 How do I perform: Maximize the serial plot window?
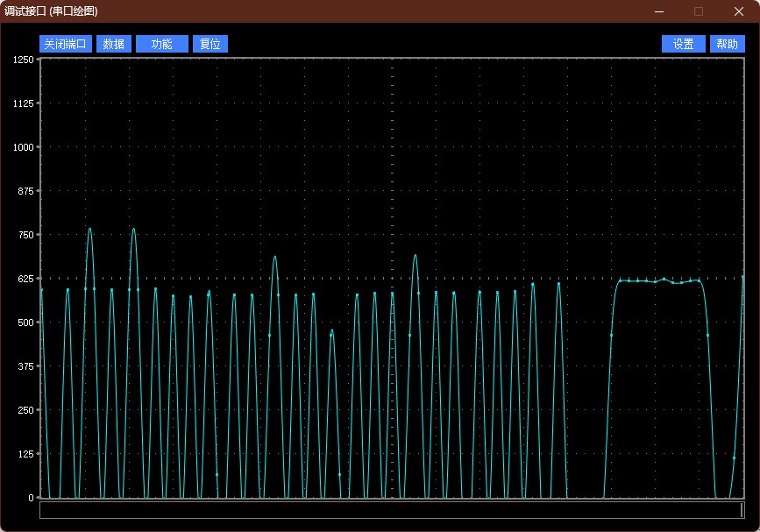pos(699,11)
